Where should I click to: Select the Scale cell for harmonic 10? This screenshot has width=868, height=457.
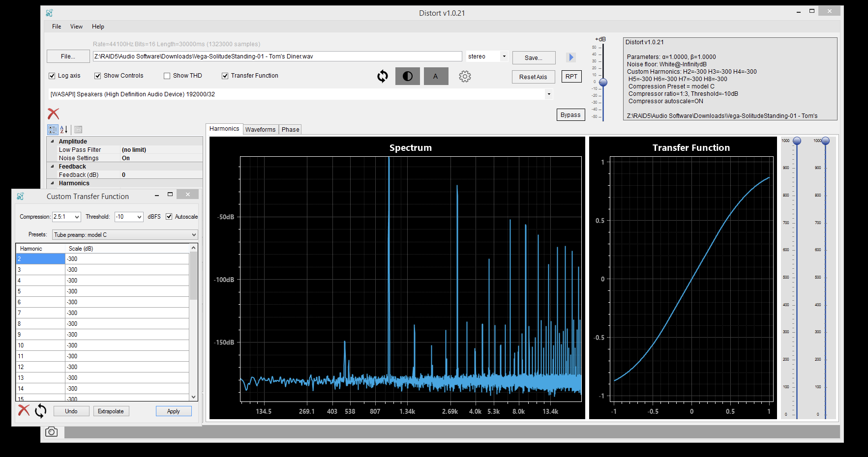(127, 345)
